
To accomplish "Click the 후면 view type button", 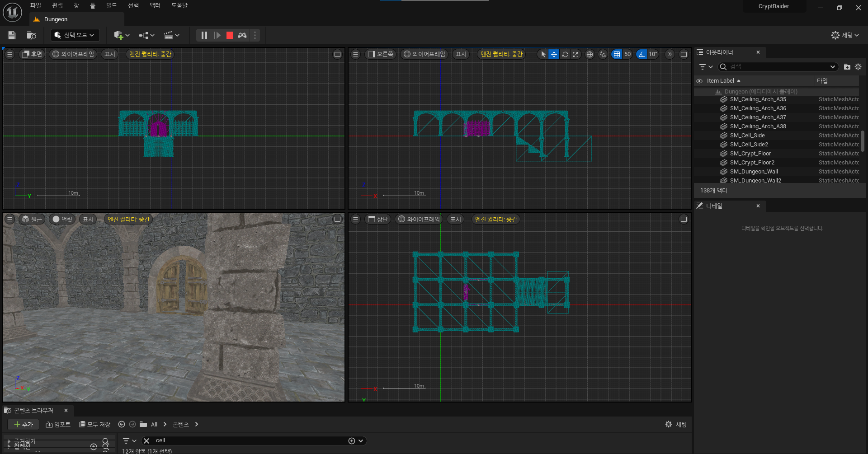I will (x=32, y=54).
